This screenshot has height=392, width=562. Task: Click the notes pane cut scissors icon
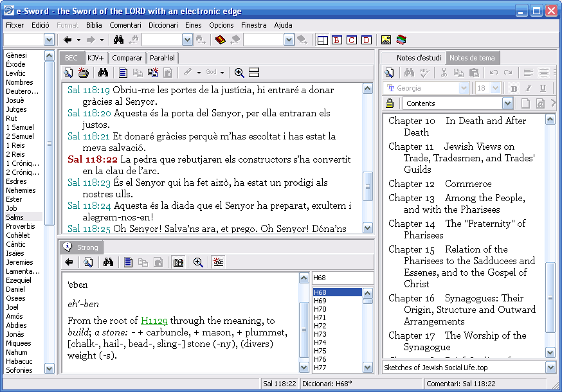[444, 73]
